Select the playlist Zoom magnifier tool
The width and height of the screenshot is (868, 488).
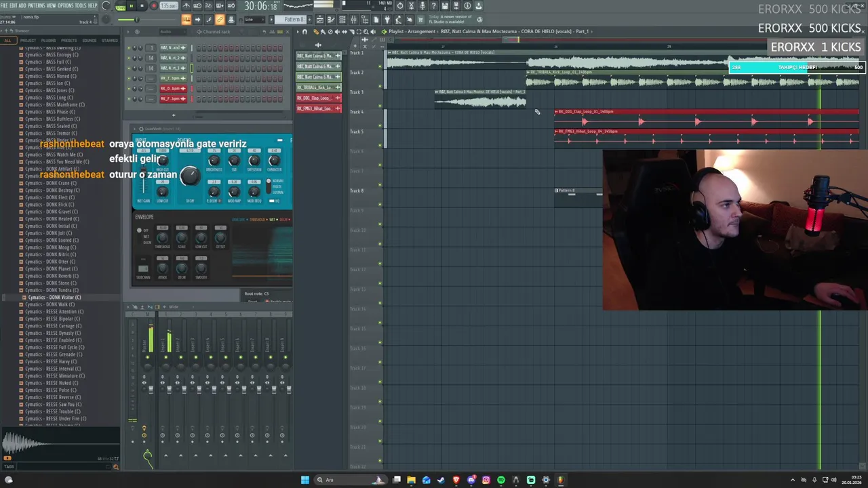click(x=366, y=32)
